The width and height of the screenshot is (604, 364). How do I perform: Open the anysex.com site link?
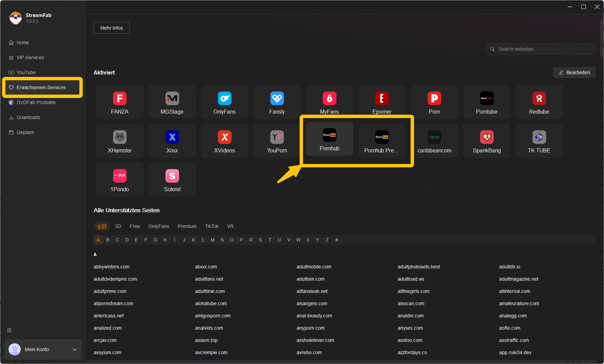click(x=410, y=328)
